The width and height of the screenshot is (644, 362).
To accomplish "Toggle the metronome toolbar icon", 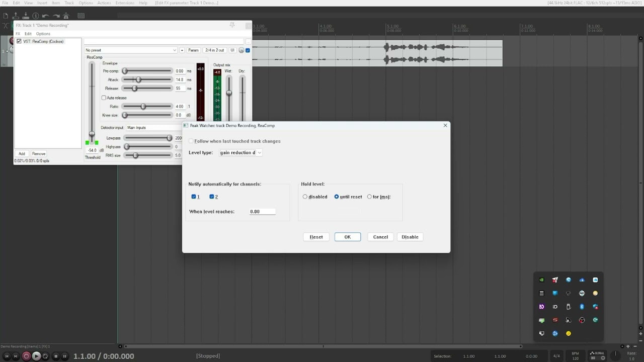I will (66, 16).
